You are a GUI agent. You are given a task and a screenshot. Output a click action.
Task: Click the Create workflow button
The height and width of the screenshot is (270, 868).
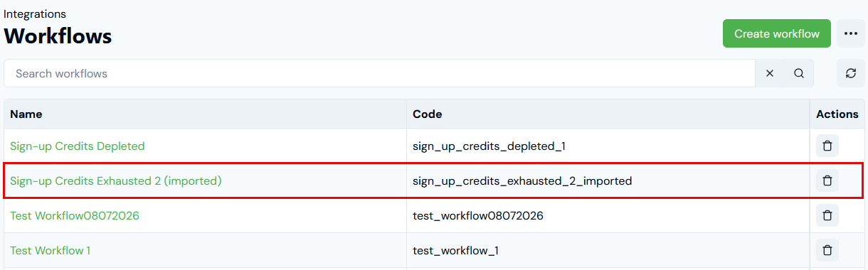point(777,33)
